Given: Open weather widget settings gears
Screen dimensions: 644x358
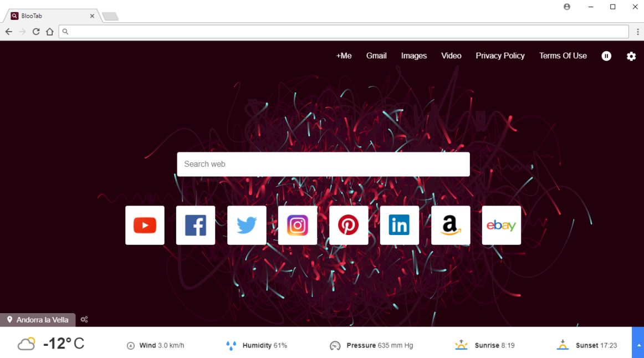Looking at the screenshot, I should click(x=84, y=319).
